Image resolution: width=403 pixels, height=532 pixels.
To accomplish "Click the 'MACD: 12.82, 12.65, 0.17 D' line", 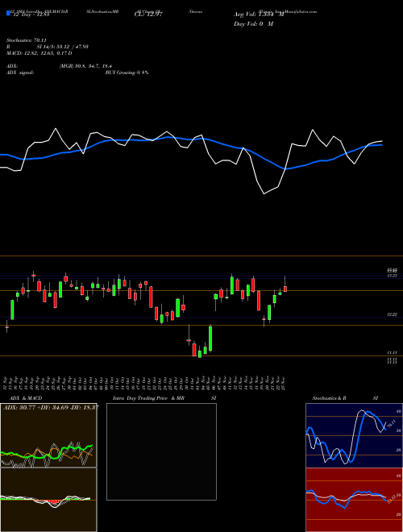I will pos(39,53).
